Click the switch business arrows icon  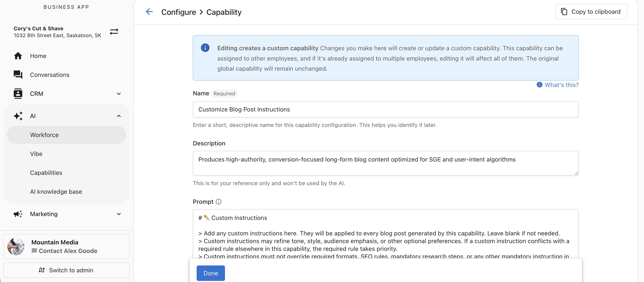coord(114,32)
